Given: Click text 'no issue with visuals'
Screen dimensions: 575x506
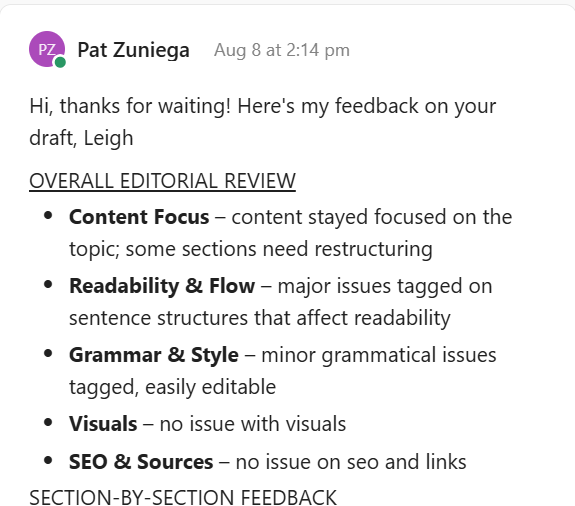Looking at the screenshot, I should pyautogui.click(x=253, y=424).
